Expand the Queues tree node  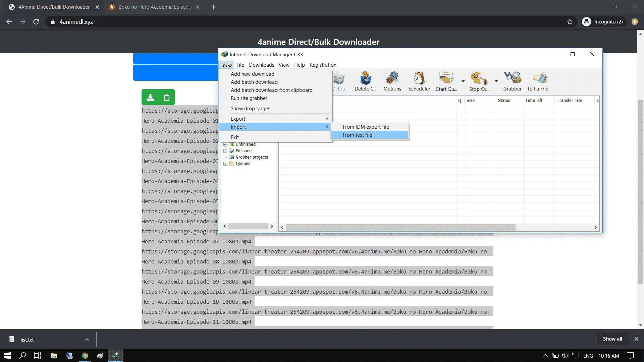(225, 164)
